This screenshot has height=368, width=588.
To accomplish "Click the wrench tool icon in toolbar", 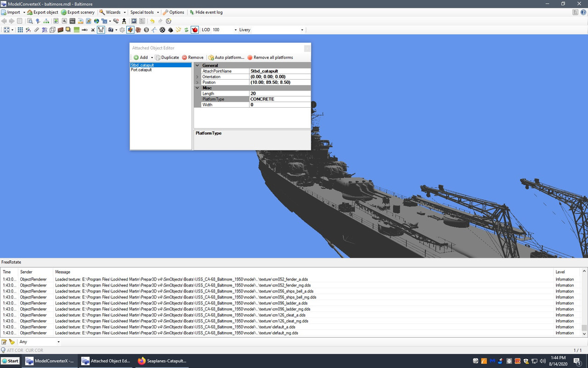I will coord(64,21).
